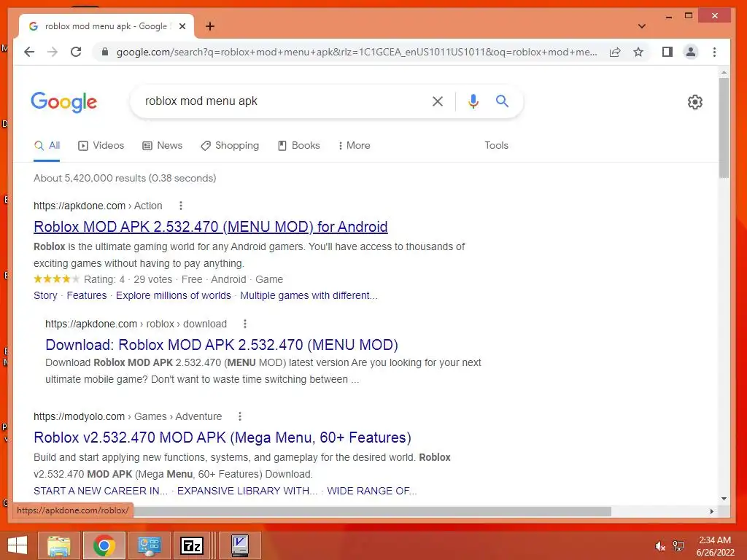The width and height of the screenshot is (747, 560).
Task: Reload the current page
Action: coord(76,52)
